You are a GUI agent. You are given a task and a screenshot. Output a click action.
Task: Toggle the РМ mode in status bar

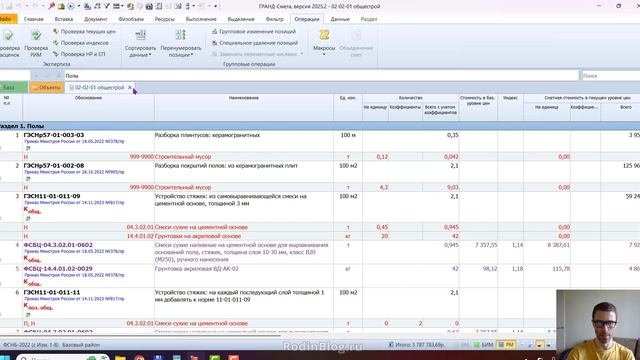click(x=507, y=345)
